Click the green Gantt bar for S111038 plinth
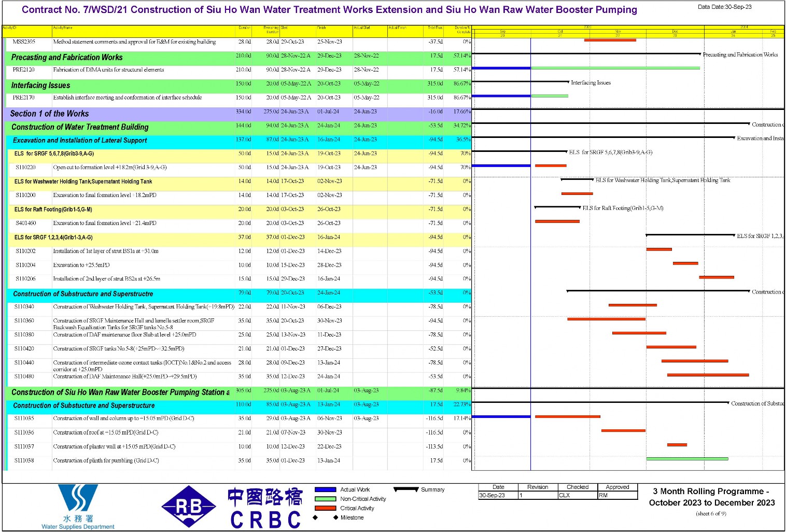Image resolution: width=786 pixels, height=532 pixels. [x=687, y=459]
